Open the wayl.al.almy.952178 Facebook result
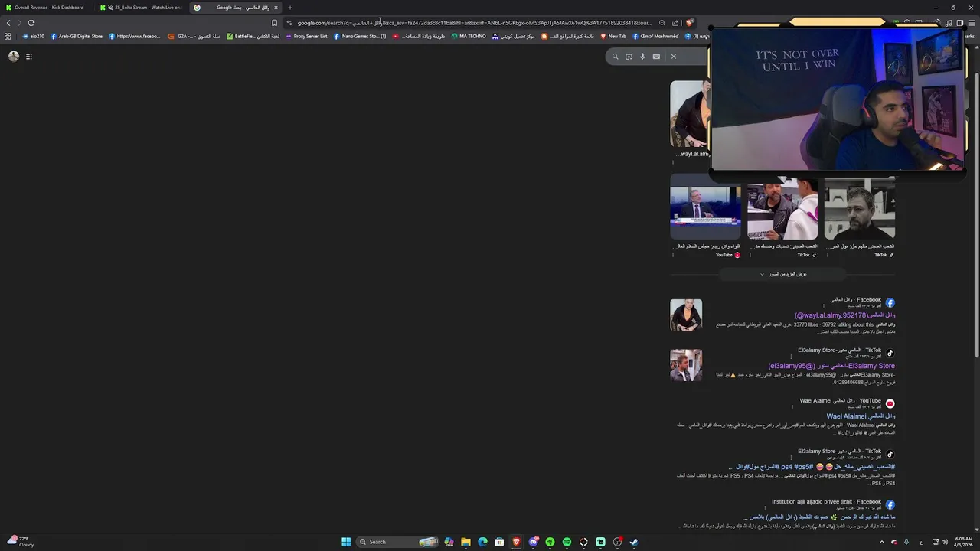980x551 pixels. click(x=844, y=315)
